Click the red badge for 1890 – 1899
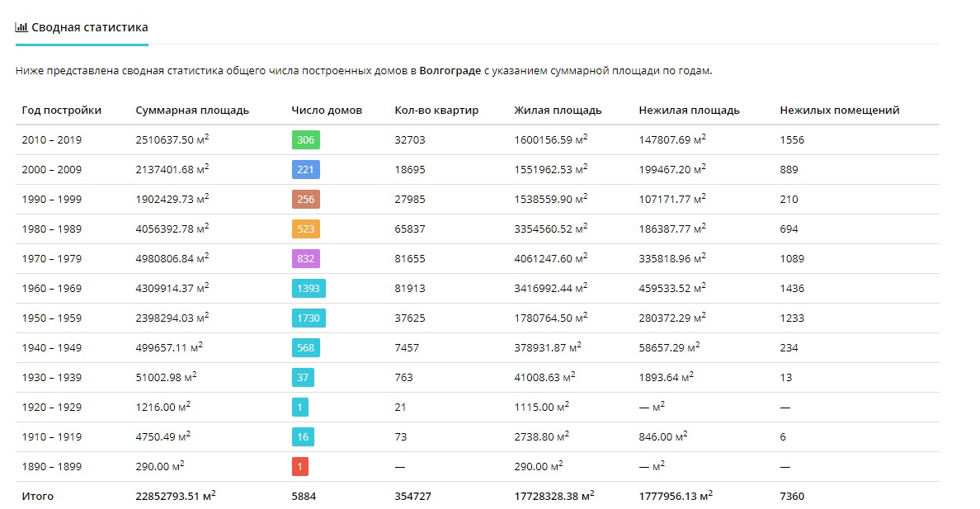The width and height of the screenshot is (980, 509). (x=299, y=467)
